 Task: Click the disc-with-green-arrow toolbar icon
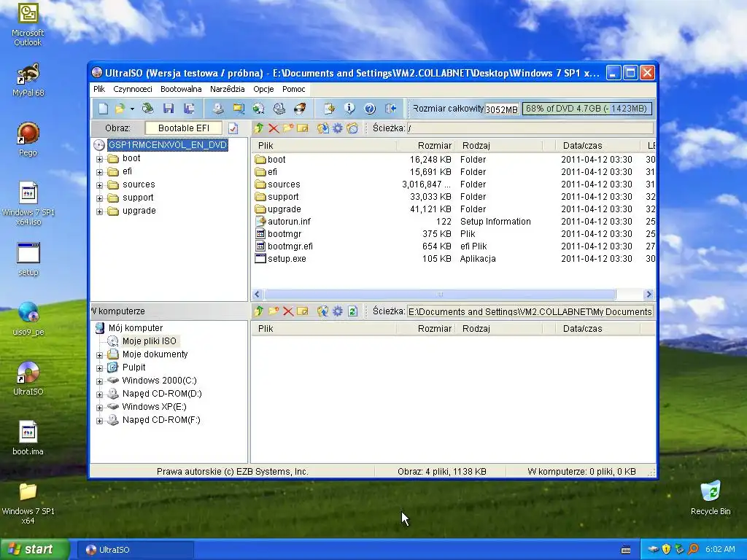259,109
